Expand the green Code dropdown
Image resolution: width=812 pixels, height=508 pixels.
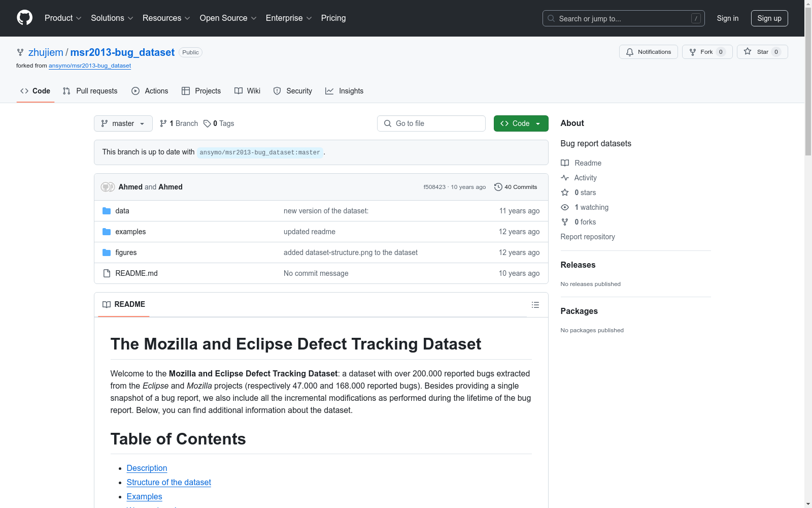(x=521, y=123)
